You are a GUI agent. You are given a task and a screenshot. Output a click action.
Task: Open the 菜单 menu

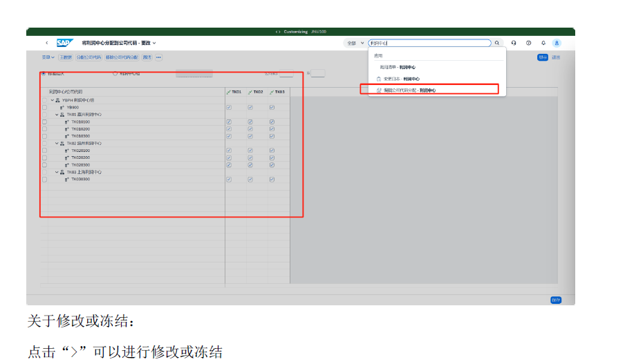(48, 57)
